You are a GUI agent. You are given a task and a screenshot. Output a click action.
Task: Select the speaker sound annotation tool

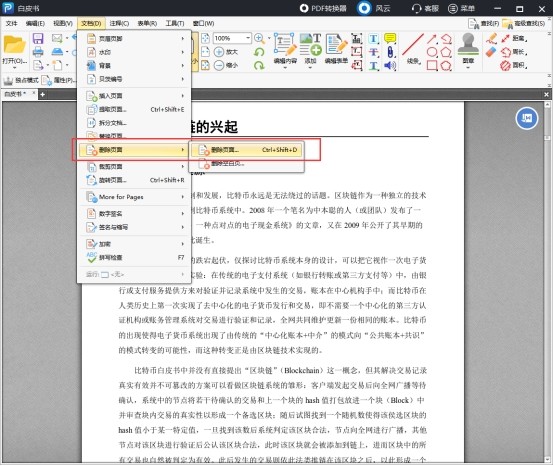(390, 65)
